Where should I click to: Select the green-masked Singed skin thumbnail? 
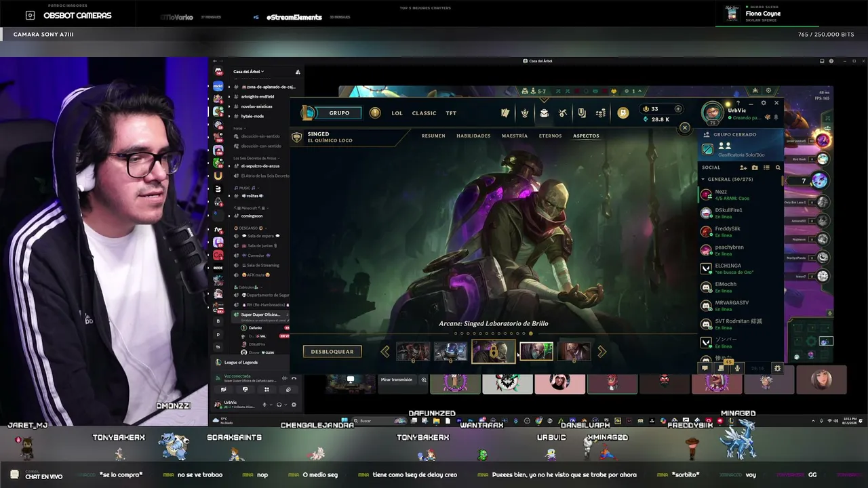coord(536,352)
